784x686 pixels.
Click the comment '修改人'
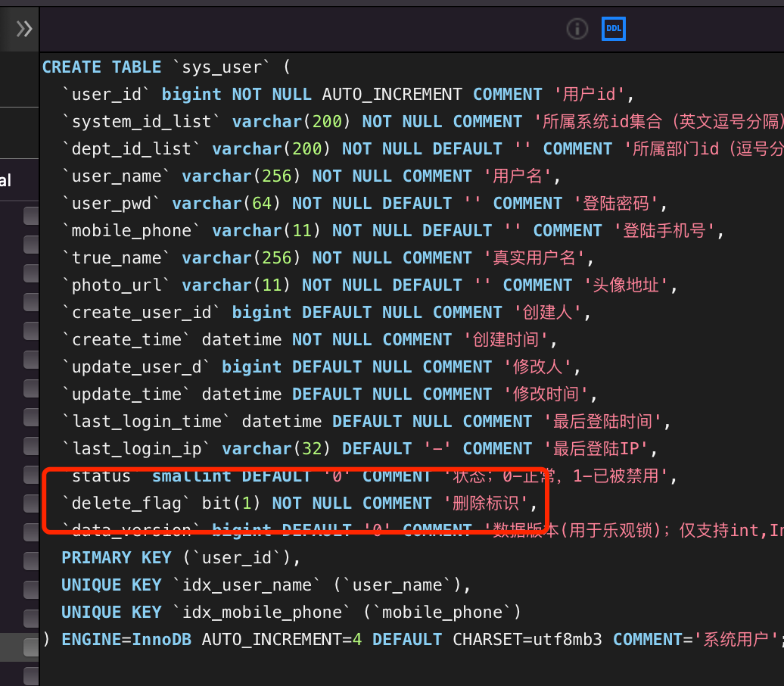click(537, 366)
